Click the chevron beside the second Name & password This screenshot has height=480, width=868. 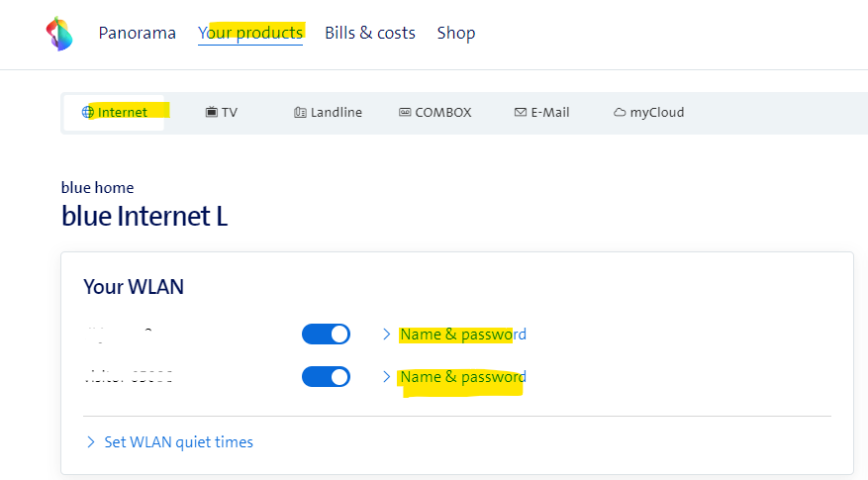point(387,377)
